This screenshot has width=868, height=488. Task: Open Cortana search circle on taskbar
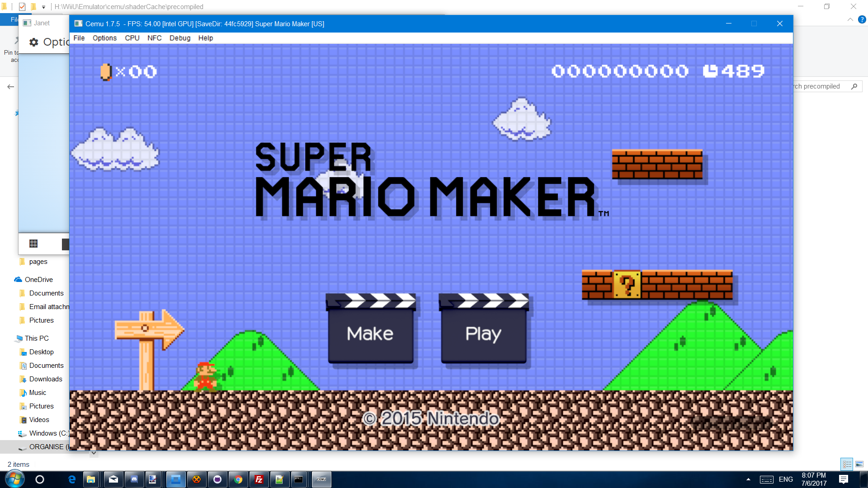[40, 479]
